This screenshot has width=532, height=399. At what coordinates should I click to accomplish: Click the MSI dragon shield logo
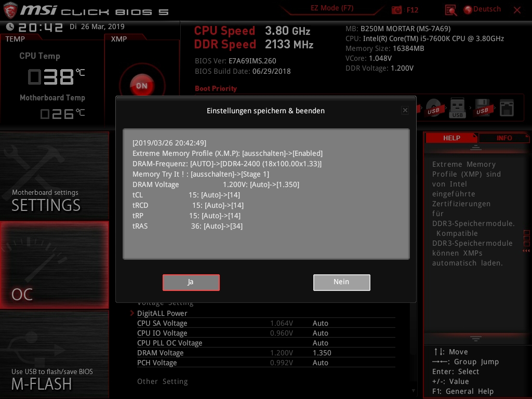coord(10,10)
